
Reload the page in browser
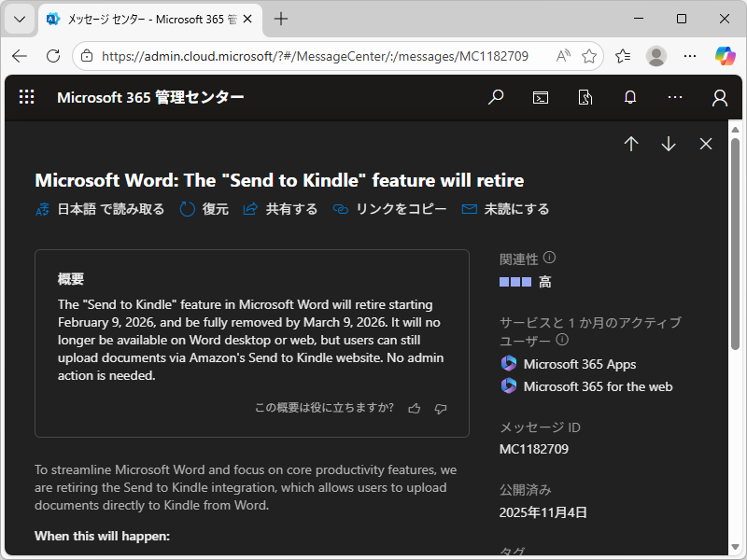(x=53, y=56)
